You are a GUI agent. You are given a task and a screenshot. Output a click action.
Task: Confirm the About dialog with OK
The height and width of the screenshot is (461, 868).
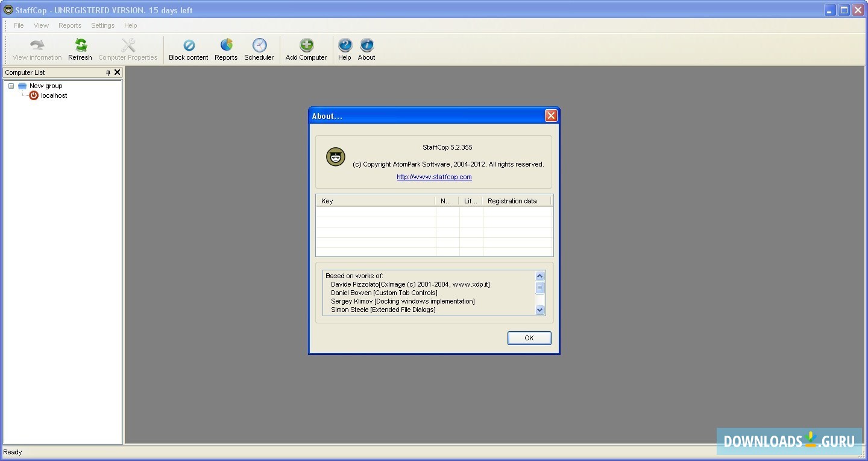529,338
